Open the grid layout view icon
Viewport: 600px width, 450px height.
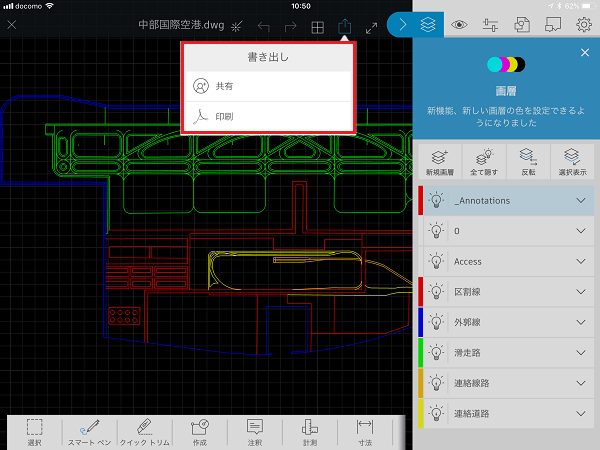pyautogui.click(x=317, y=27)
